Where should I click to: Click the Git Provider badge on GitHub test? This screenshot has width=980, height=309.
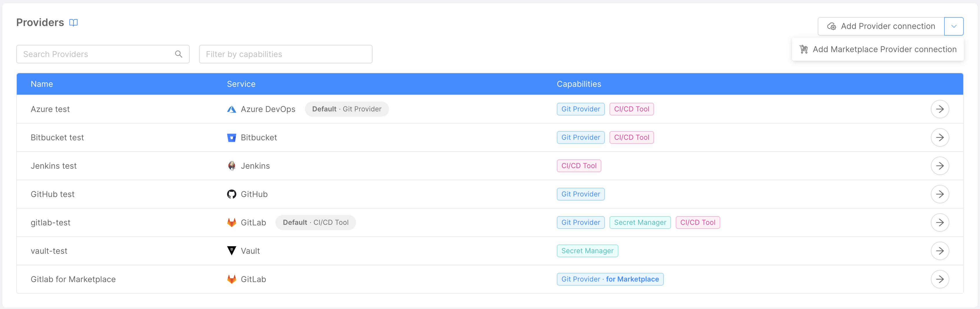[x=581, y=194]
